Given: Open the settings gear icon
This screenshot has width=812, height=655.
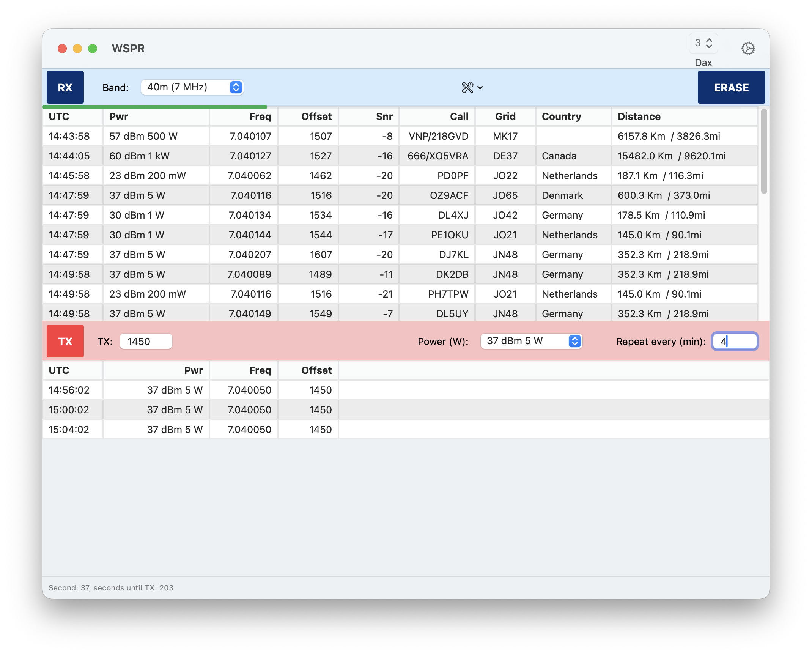Looking at the screenshot, I should tap(748, 48).
